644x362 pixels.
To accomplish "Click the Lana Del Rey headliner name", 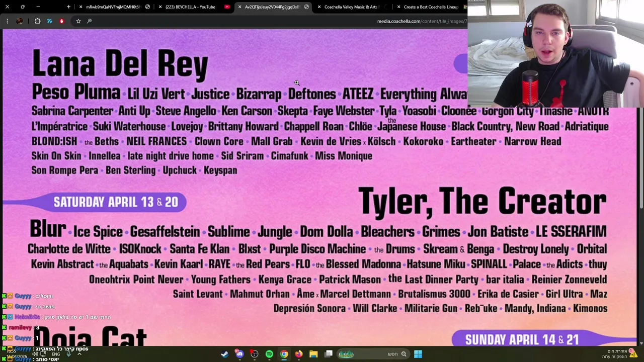I will 120,64.
